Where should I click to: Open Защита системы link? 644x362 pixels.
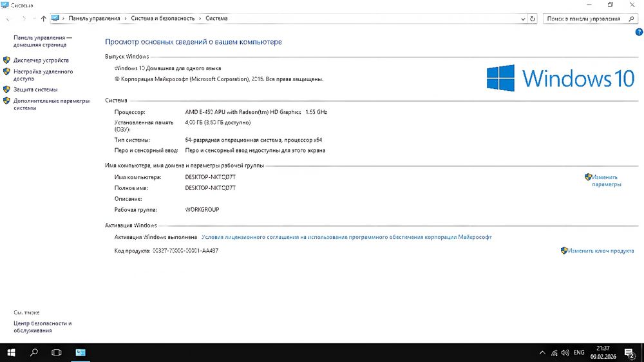point(35,90)
